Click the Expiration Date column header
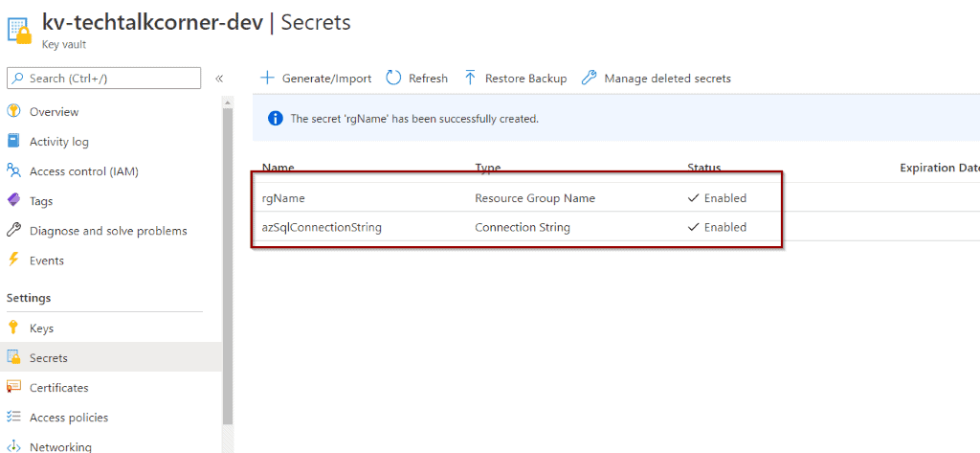This screenshot has height=453, width=980. [x=940, y=168]
